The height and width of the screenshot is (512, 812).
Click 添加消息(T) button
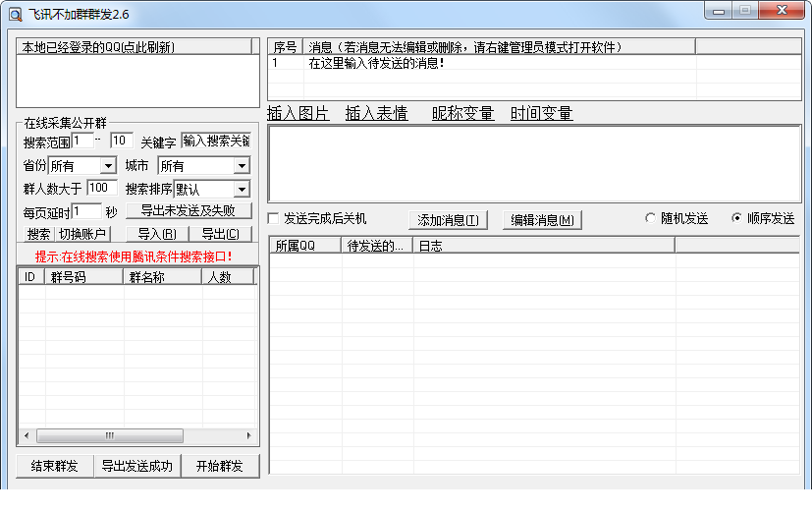(x=448, y=220)
